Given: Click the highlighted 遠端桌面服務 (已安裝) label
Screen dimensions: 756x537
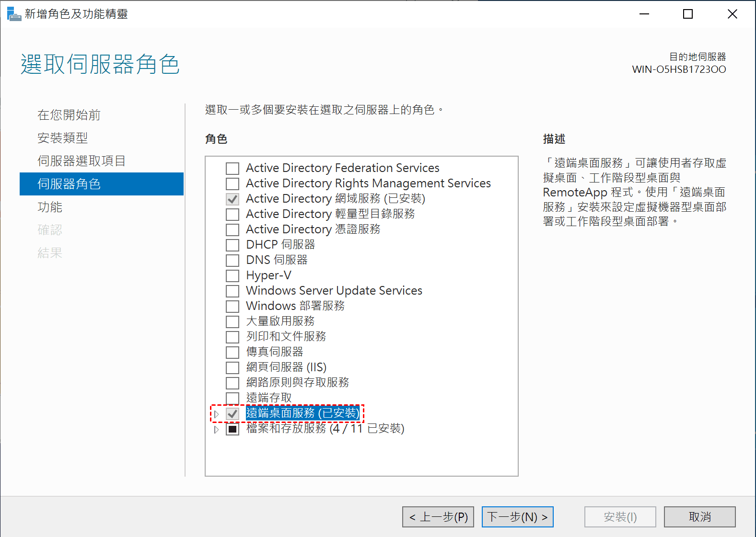Looking at the screenshot, I should [x=302, y=413].
